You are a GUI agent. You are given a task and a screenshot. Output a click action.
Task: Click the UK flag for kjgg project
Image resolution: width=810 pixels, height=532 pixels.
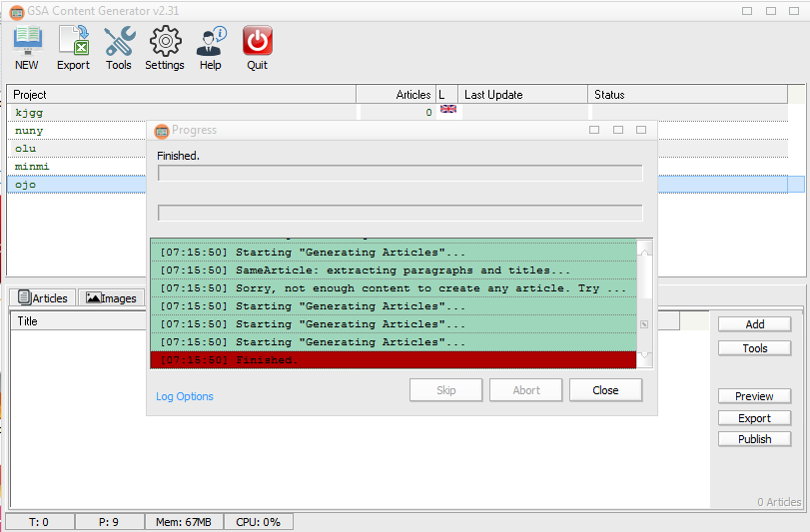[x=447, y=110]
